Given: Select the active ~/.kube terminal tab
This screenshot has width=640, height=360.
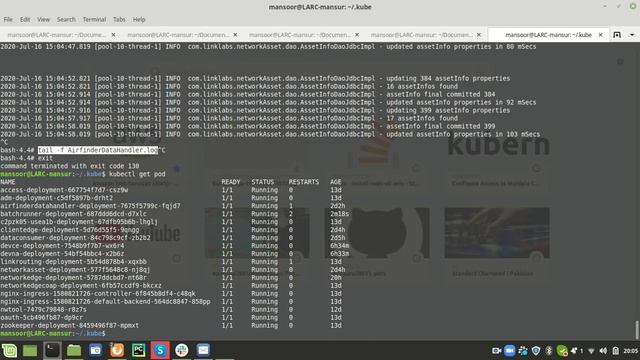Looking at the screenshot, I should [x=548, y=35].
